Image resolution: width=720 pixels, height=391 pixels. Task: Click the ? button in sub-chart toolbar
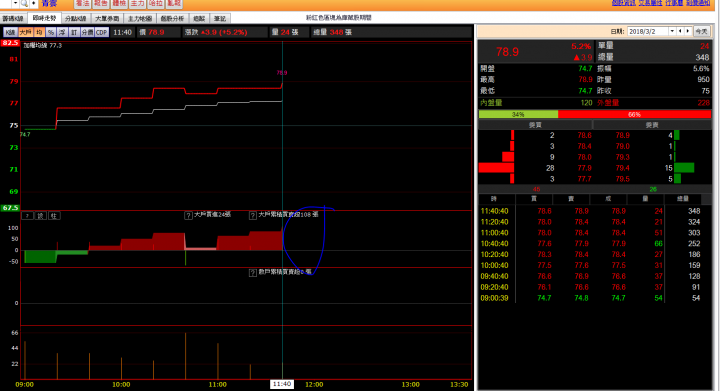point(28,216)
